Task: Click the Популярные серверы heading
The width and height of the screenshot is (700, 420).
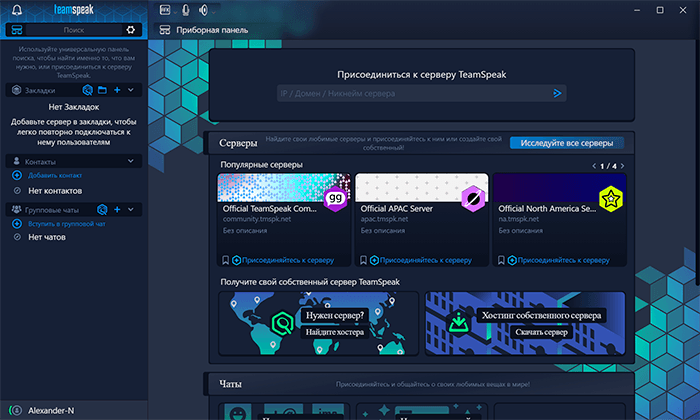Action: [x=261, y=165]
